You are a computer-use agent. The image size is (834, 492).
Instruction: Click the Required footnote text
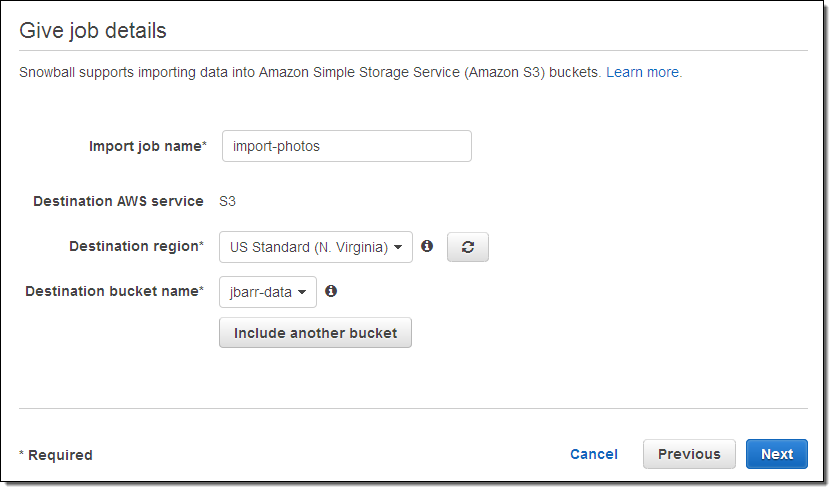pyautogui.click(x=57, y=455)
